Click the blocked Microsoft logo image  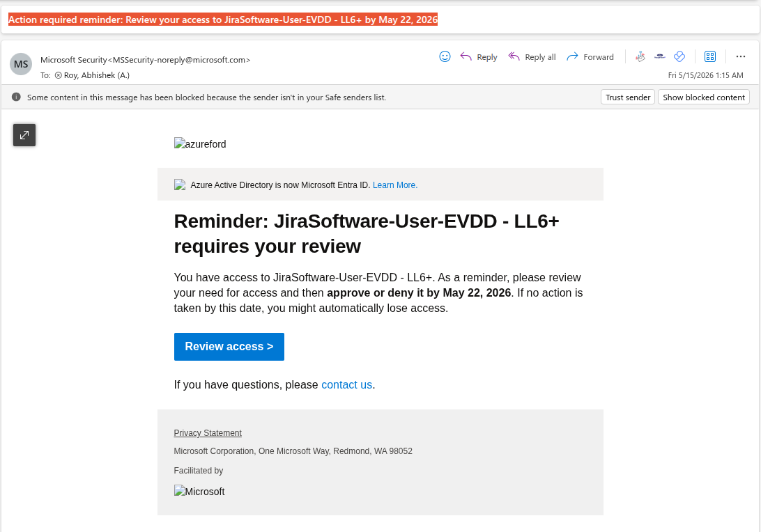[199, 491]
